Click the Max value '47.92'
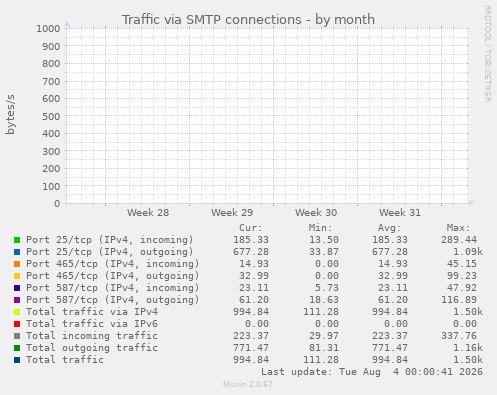 point(462,288)
